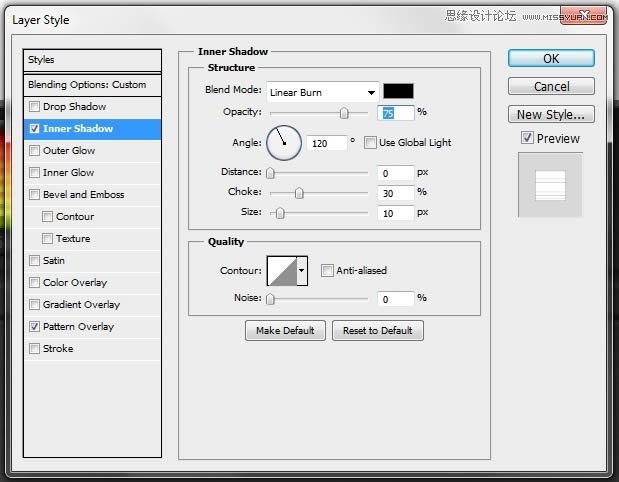Click the New Style... button
The image size is (619, 482).
point(551,114)
